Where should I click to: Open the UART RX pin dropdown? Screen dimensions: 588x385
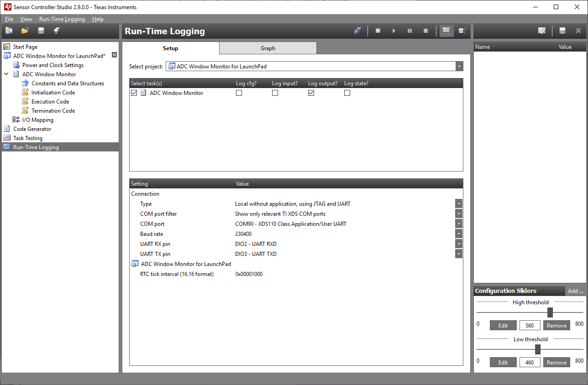pos(459,244)
